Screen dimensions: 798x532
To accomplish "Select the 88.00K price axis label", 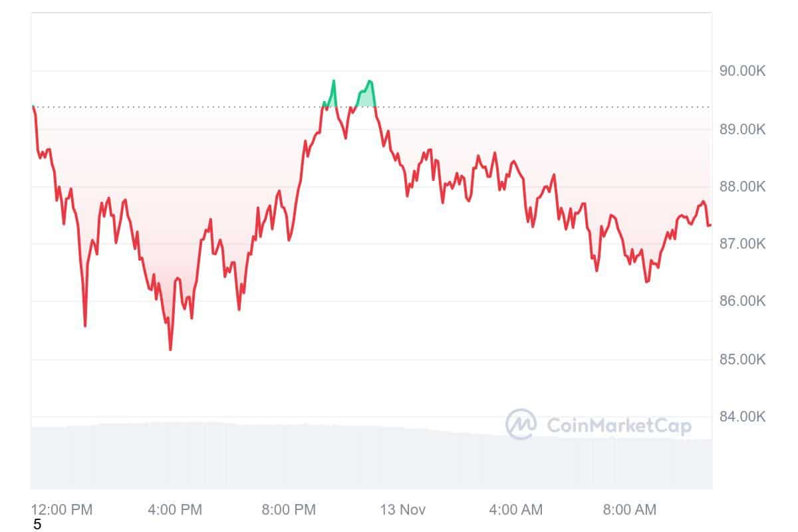I will [743, 187].
